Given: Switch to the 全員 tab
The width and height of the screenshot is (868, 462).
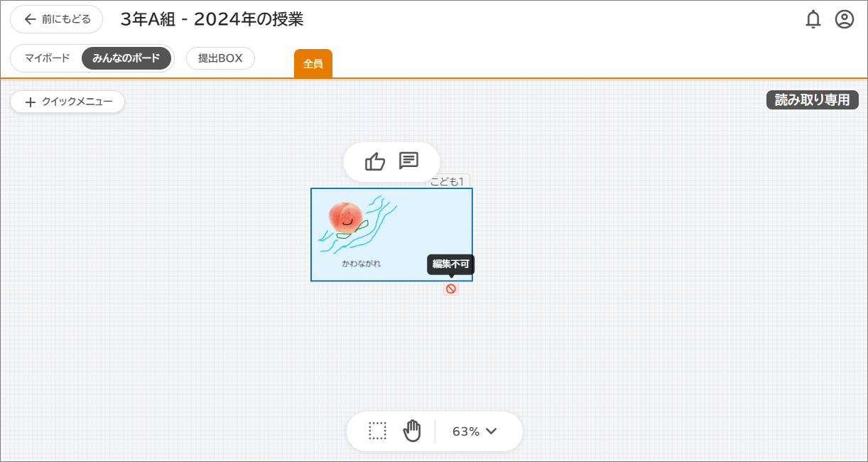Looking at the screenshot, I should point(313,63).
